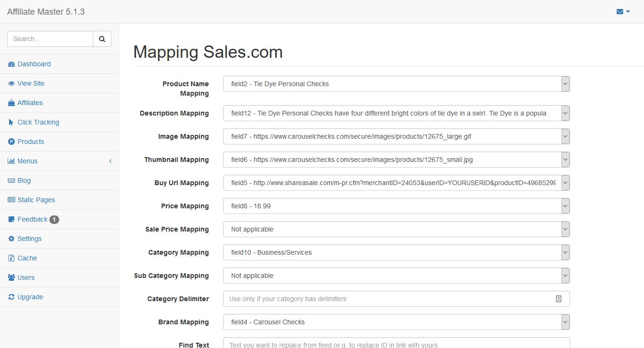Open the Upgrade page
Image resolution: width=644 pixels, height=348 pixels.
[59, 297]
